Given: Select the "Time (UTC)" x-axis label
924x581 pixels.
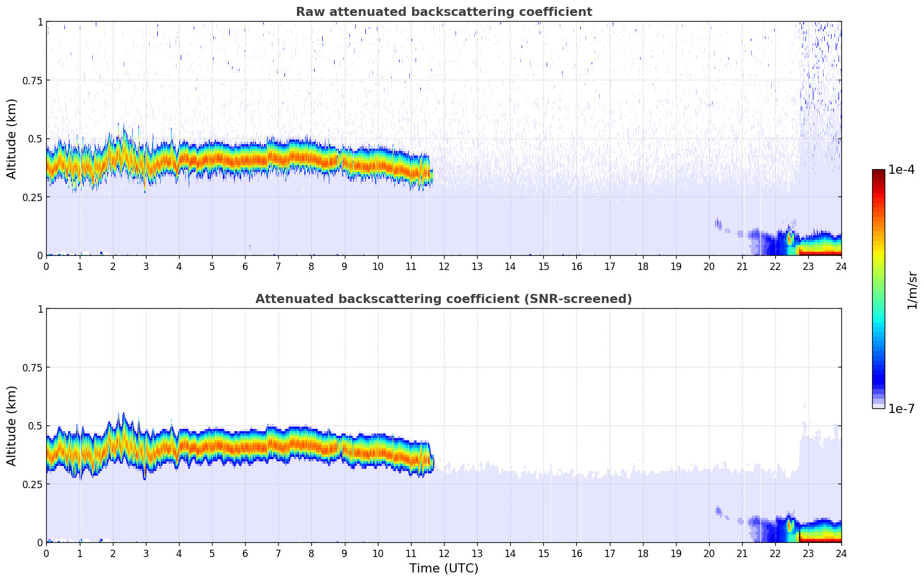Looking at the screenshot, I should (x=443, y=568).
